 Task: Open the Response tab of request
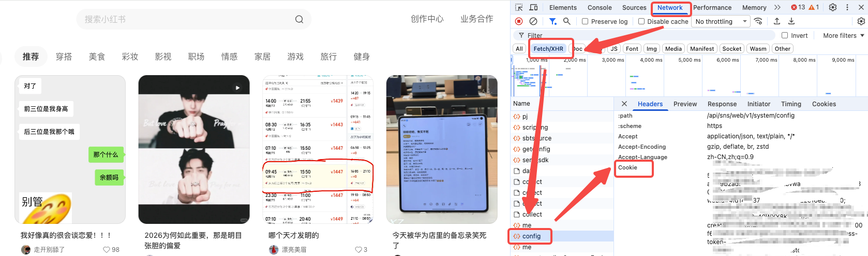pyautogui.click(x=722, y=104)
